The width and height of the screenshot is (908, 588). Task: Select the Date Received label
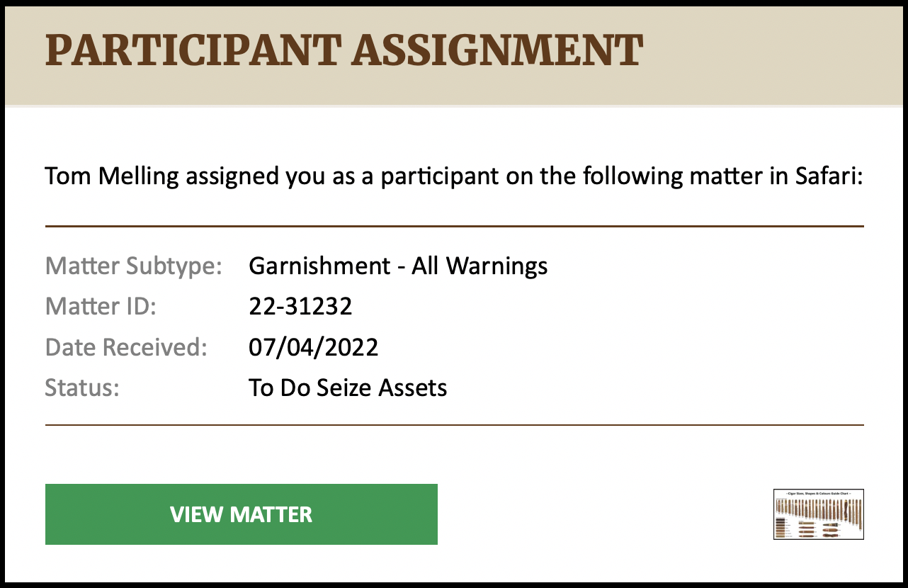(126, 347)
